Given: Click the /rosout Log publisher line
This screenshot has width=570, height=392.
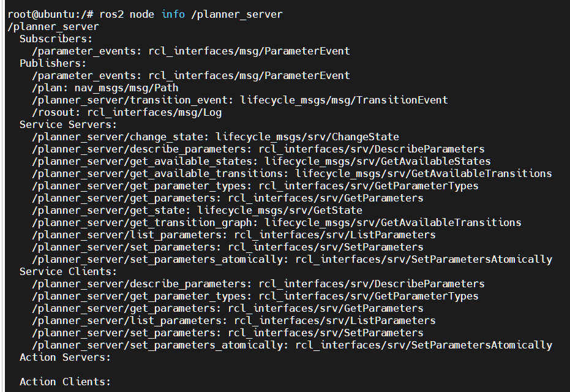Looking at the screenshot, I should (127, 112).
